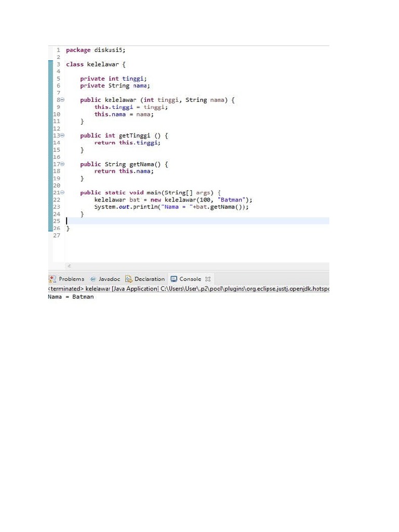
Task: Click 'return this.nama;' line
Action: click(124, 171)
